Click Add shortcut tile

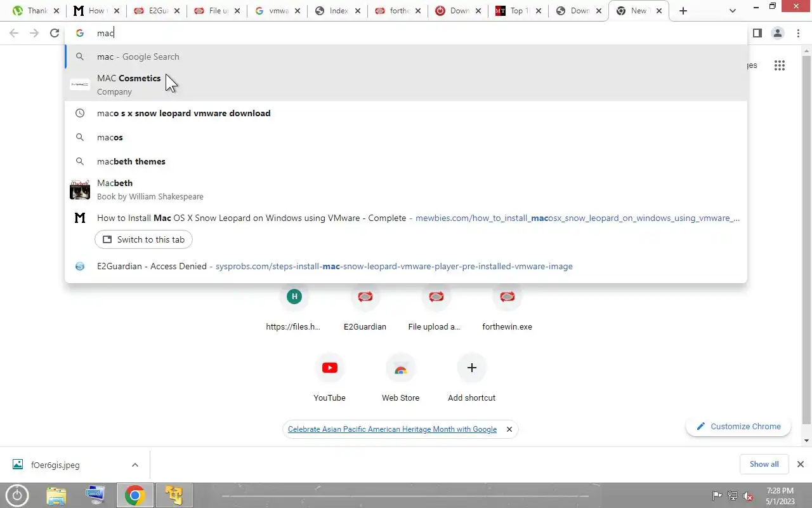[x=471, y=378]
